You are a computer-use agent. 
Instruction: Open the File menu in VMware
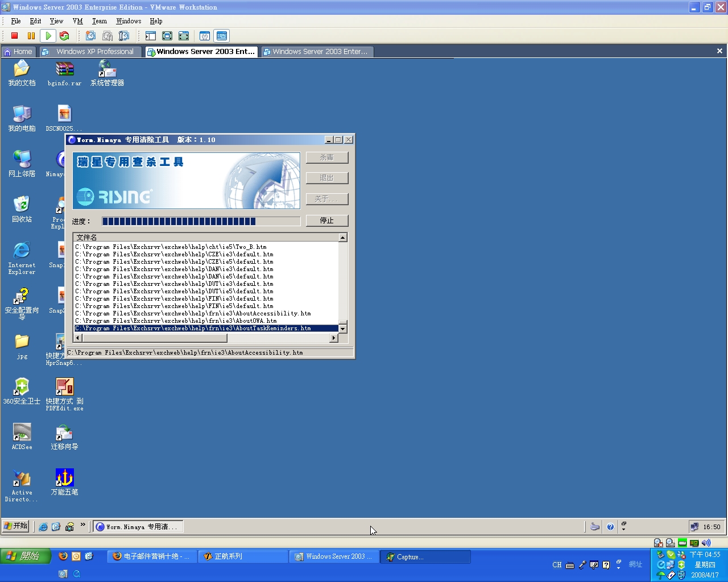[16, 21]
